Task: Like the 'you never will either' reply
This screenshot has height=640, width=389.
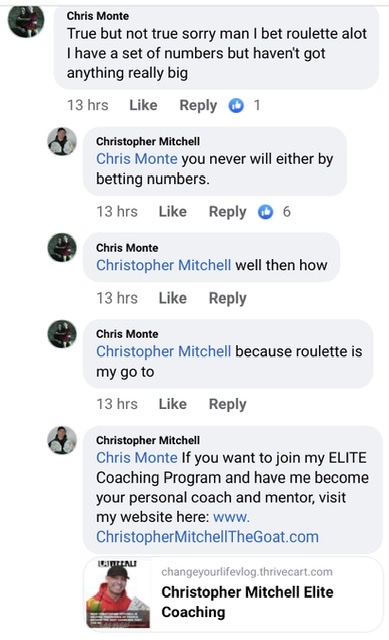Action: point(173,212)
